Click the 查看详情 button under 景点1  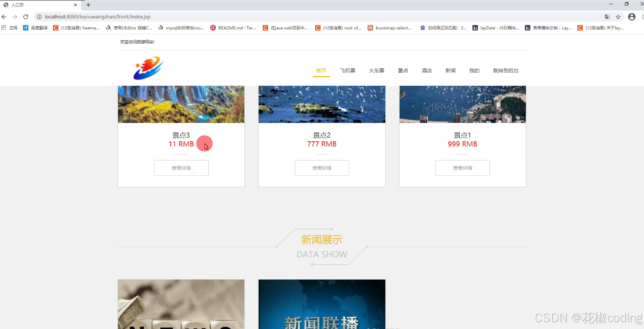(x=462, y=168)
